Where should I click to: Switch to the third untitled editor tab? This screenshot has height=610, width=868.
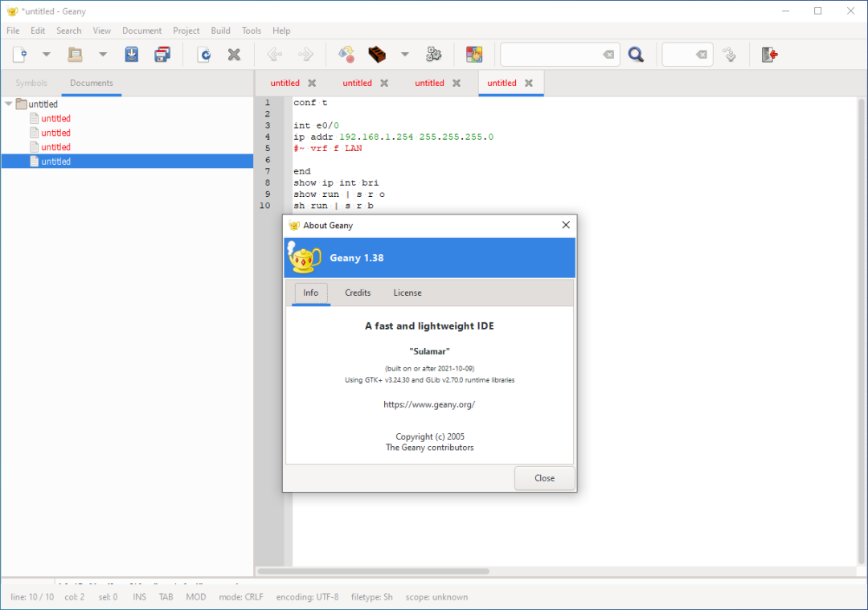point(429,83)
